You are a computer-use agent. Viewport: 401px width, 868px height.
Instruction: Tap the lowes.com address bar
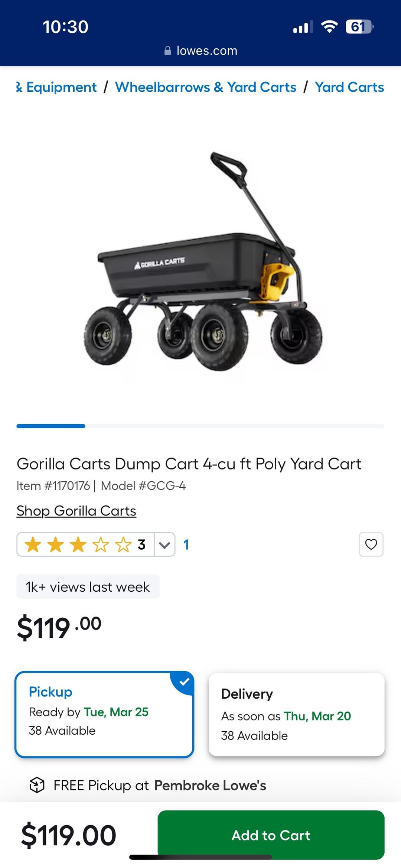pyautogui.click(x=200, y=51)
